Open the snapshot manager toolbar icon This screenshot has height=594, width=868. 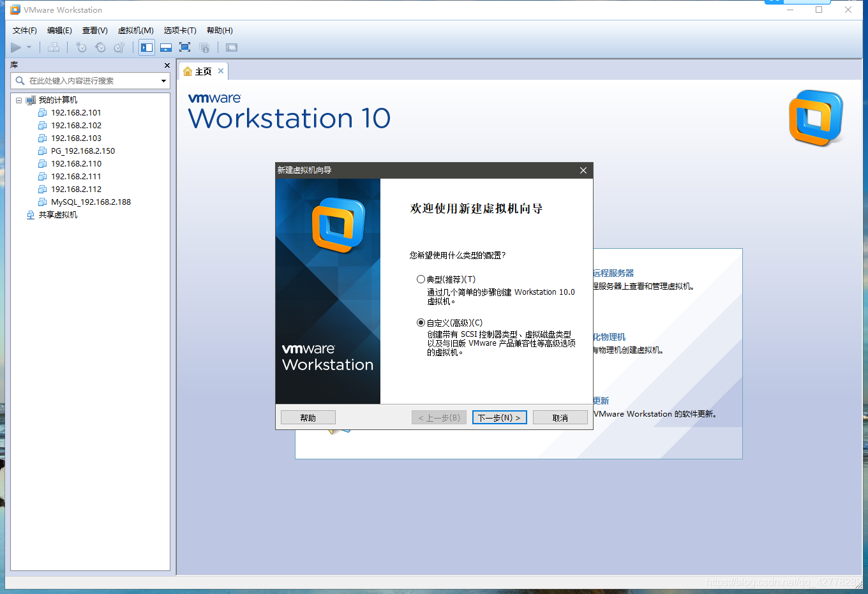(119, 47)
